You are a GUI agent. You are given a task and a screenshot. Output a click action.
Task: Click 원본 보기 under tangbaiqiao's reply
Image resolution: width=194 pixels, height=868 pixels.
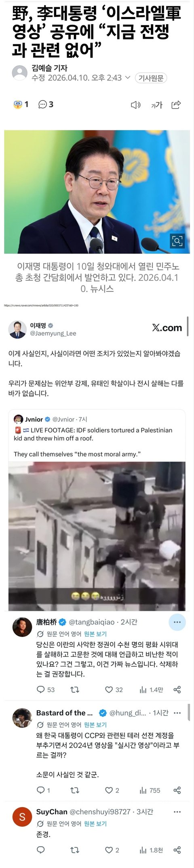point(95,634)
